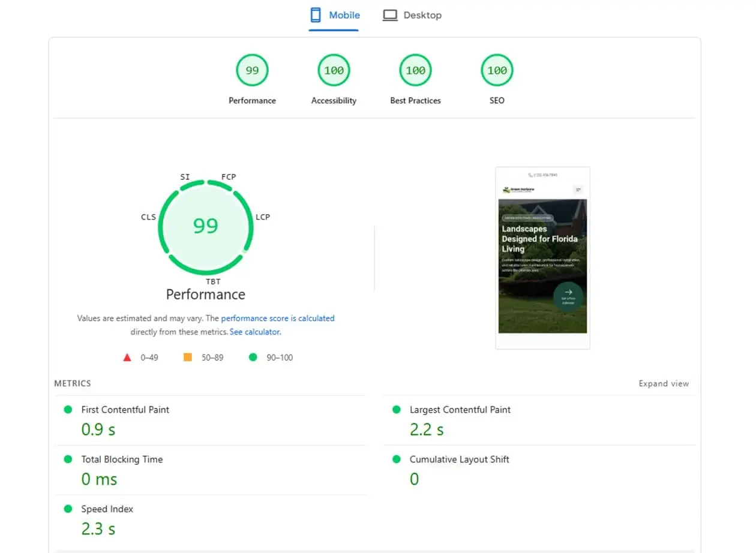Click the green dot beside First Contentful Paint

68,410
